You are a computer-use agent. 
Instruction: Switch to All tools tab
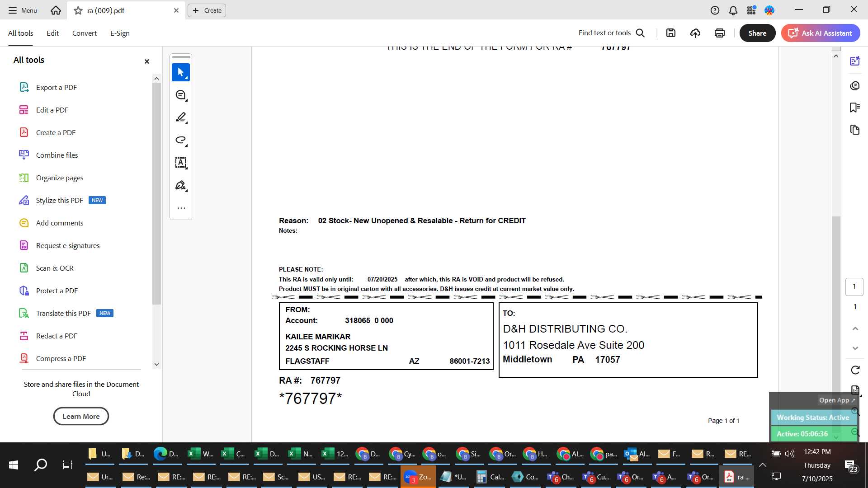(x=20, y=33)
